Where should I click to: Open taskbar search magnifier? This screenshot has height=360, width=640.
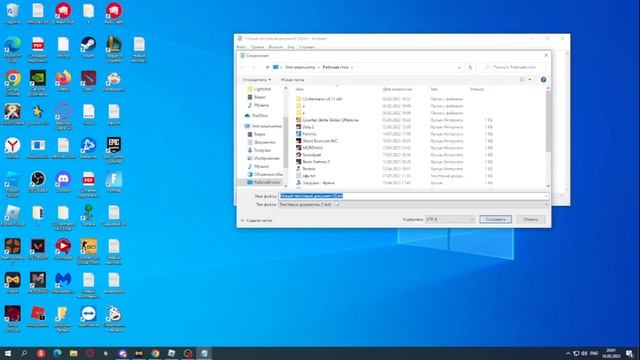tap(24, 353)
